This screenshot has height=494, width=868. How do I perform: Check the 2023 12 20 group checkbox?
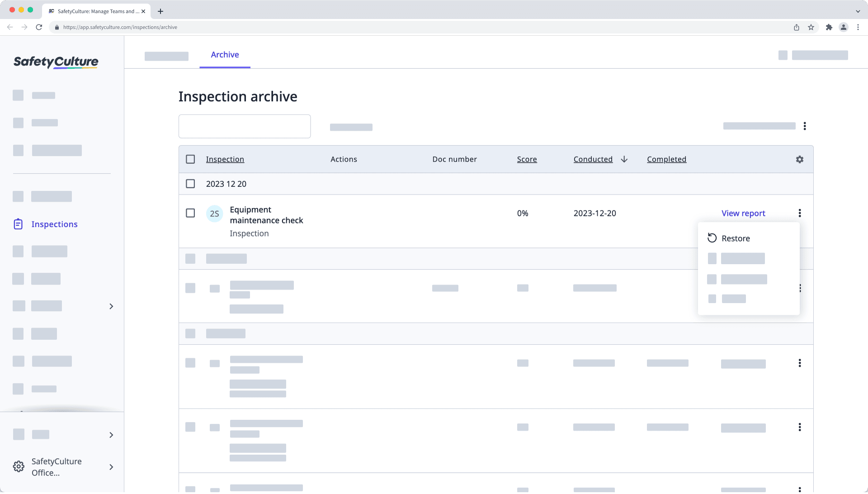[x=190, y=184]
